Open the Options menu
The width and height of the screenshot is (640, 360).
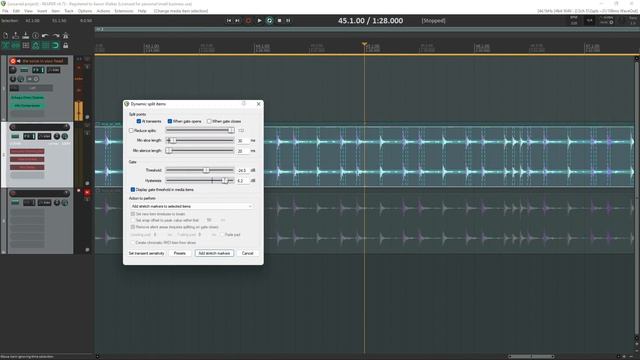coord(85,11)
